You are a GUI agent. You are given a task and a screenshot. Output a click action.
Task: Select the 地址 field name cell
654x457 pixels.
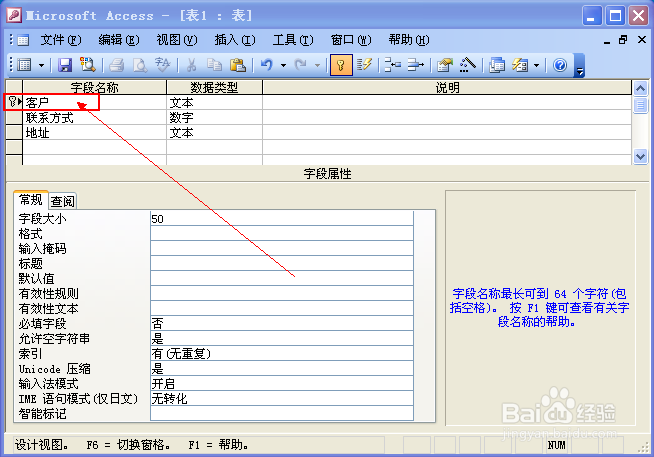[x=95, y=133]
